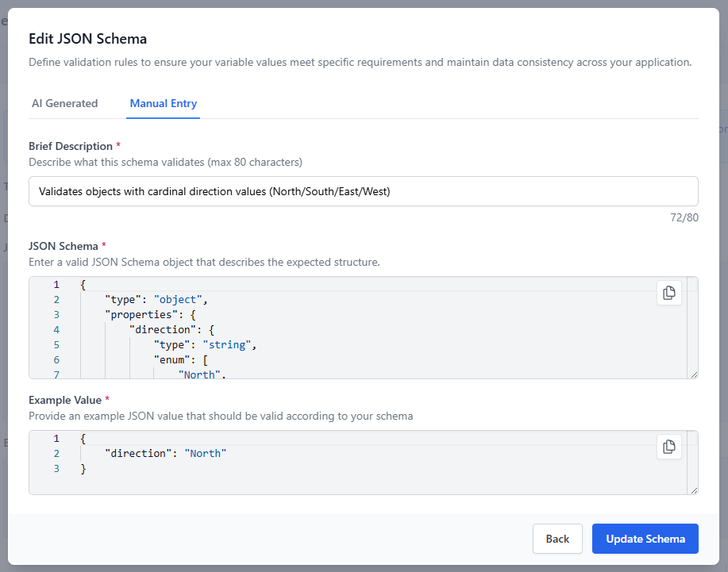
Task: Click the "string" value on line 5
Action: click(229, 344)
